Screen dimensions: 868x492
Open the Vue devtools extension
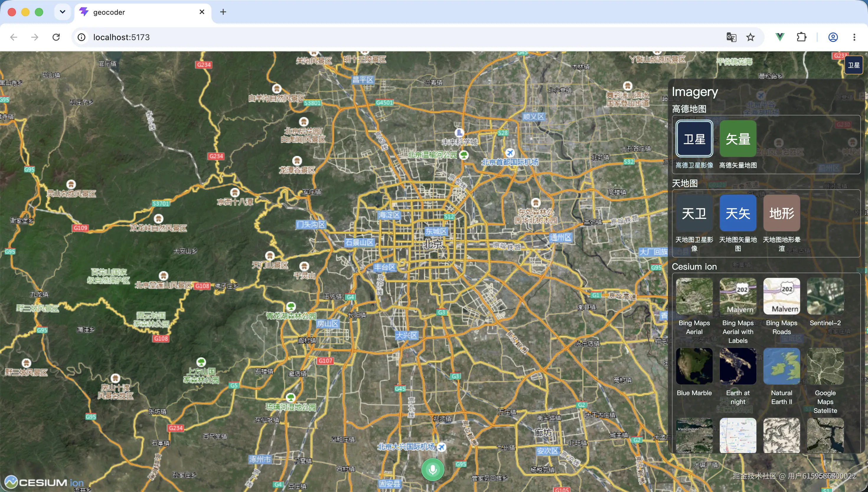pos(780,37)
